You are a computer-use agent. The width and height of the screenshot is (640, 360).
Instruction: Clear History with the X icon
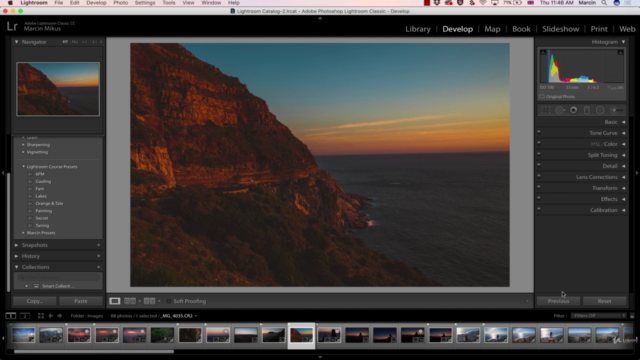[98, 256]
